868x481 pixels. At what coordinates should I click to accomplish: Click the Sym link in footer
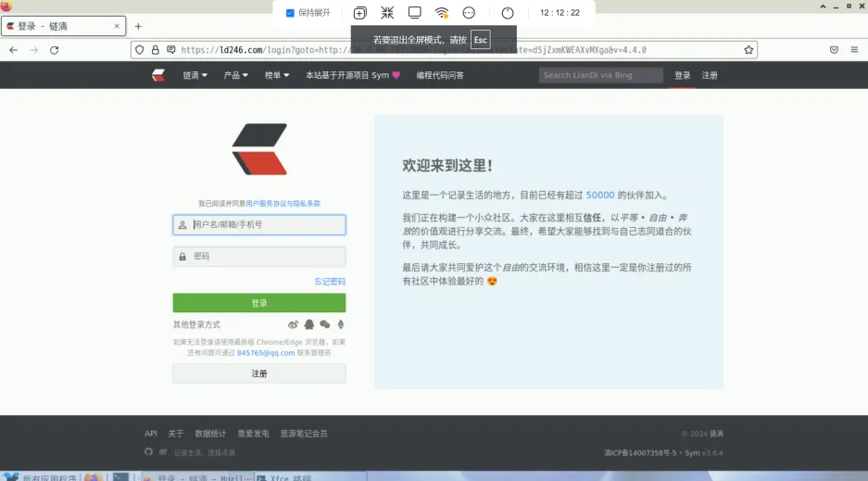click(692, 453)
